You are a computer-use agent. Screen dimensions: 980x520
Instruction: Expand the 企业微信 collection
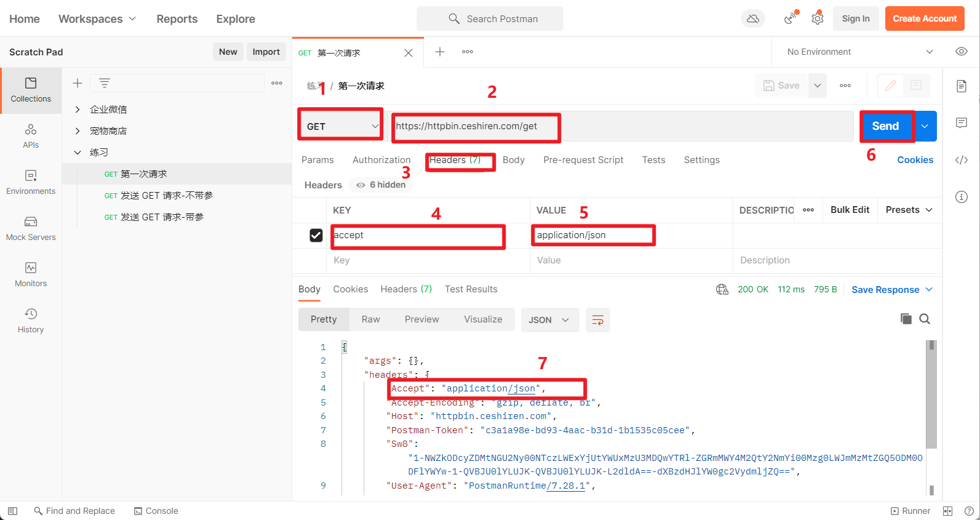point(78,110)
